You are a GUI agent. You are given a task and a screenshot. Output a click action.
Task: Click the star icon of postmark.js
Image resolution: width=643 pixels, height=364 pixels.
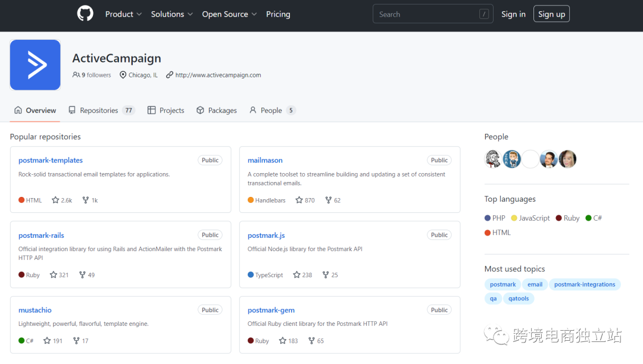296,274
